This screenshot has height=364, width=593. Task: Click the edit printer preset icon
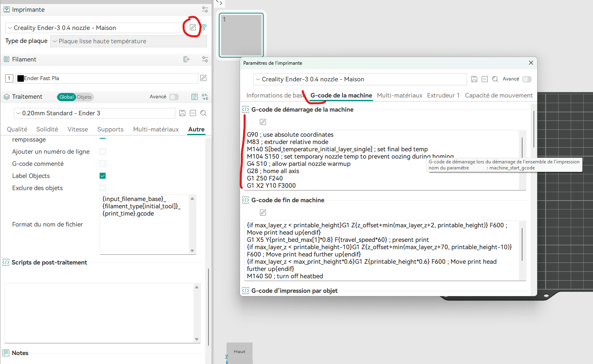[193, 28]
